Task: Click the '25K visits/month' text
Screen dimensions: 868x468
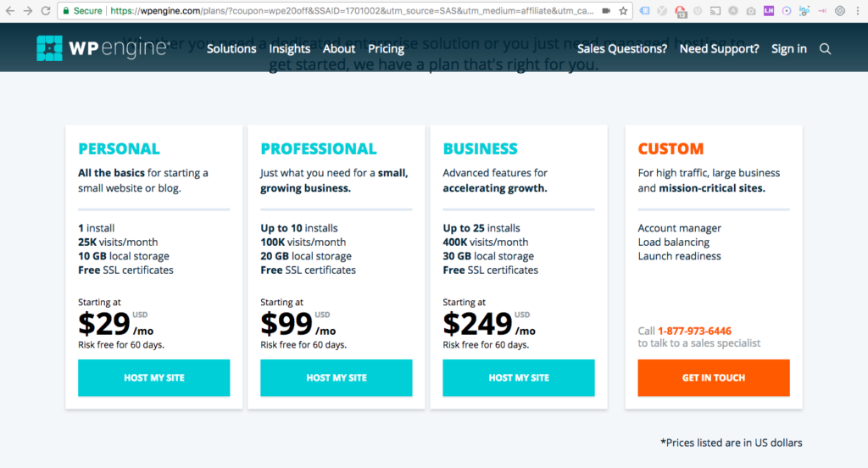Action: click(118, 242)
